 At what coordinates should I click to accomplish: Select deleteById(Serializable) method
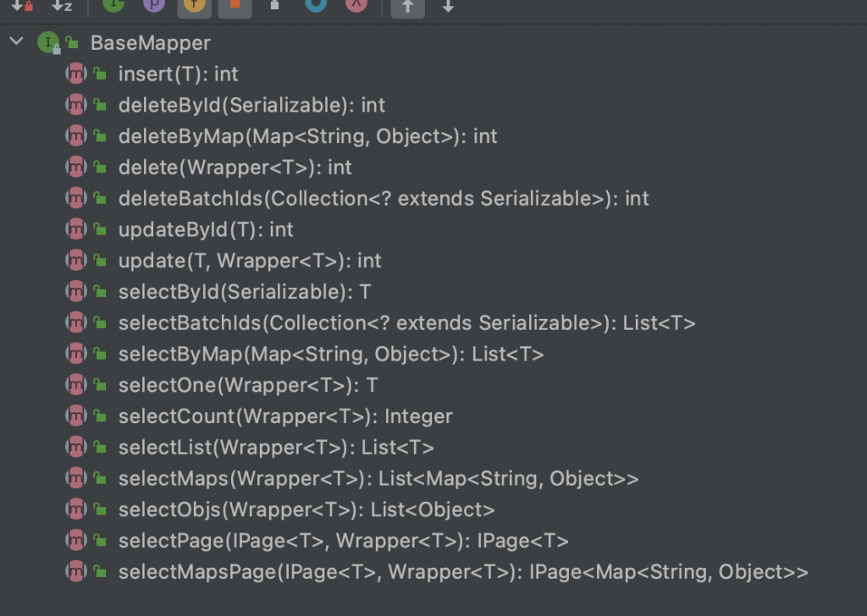pos(251,105)
